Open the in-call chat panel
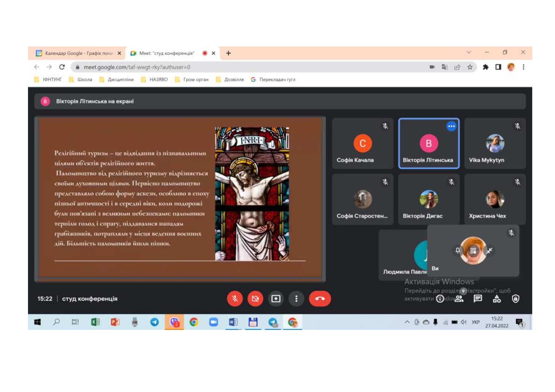This screenshot has width=555, height=392. 478,299
